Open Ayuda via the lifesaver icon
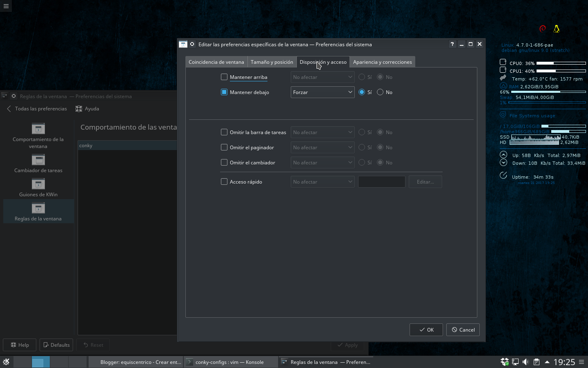This screenshot has width=588, height=368. 78,108
